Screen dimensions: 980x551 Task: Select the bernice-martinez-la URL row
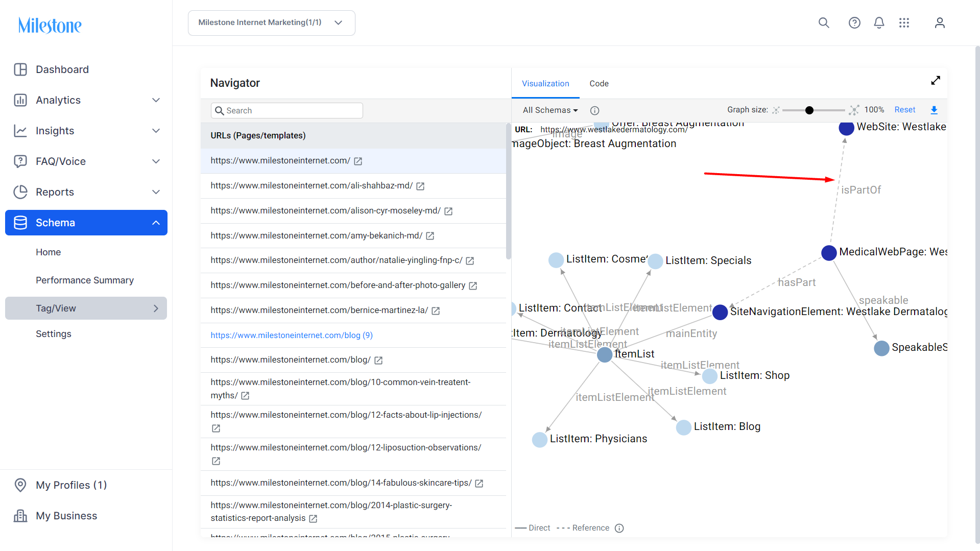353,310
